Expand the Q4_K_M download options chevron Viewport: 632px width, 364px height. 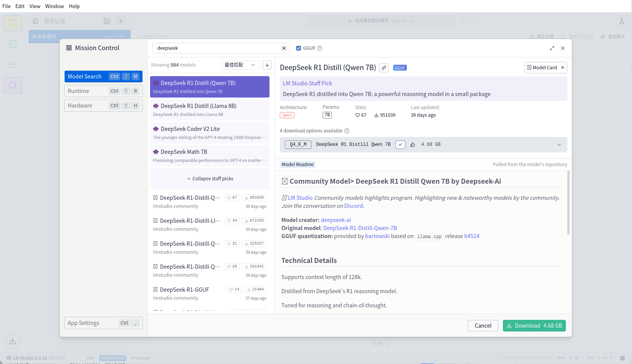tap(559, 145)
